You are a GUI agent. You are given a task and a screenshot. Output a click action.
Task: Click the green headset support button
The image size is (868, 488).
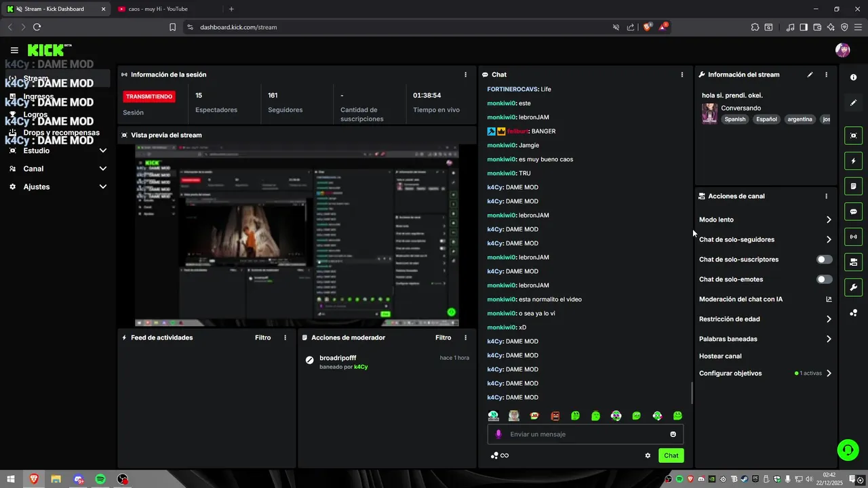[847, 449]
